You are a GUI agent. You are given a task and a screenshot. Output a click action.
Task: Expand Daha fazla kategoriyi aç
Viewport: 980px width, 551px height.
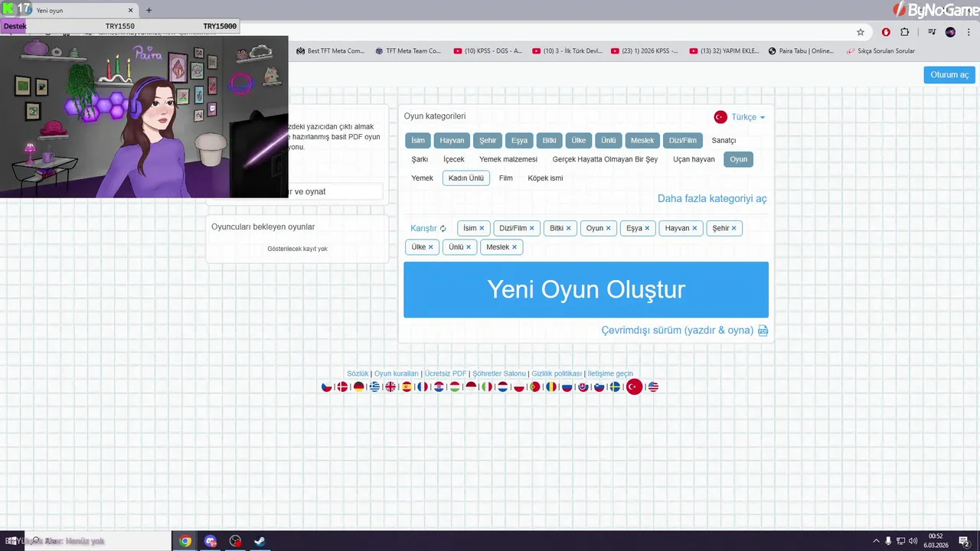click(712, 199)
